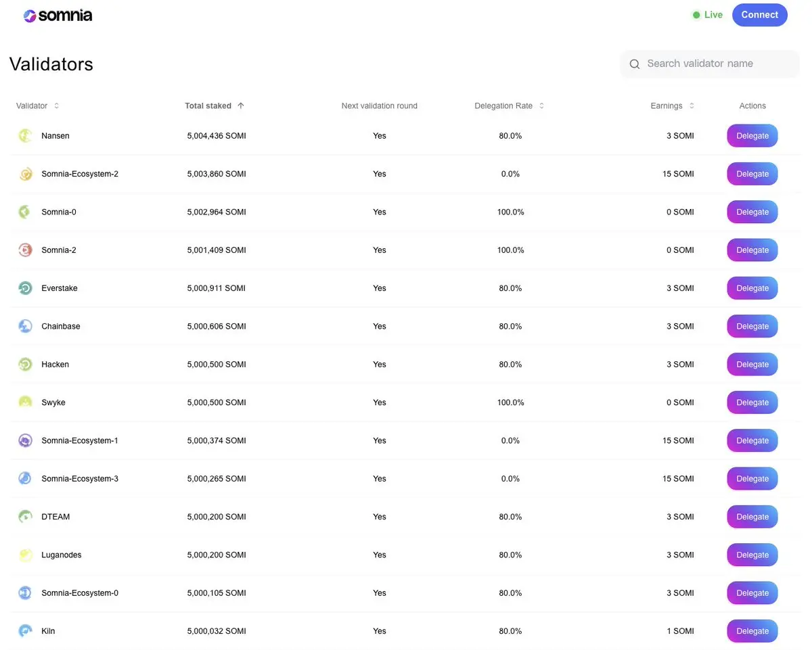Select the Luganodes validator name
The image size is (812, 650).
click(x=62, y=555)
